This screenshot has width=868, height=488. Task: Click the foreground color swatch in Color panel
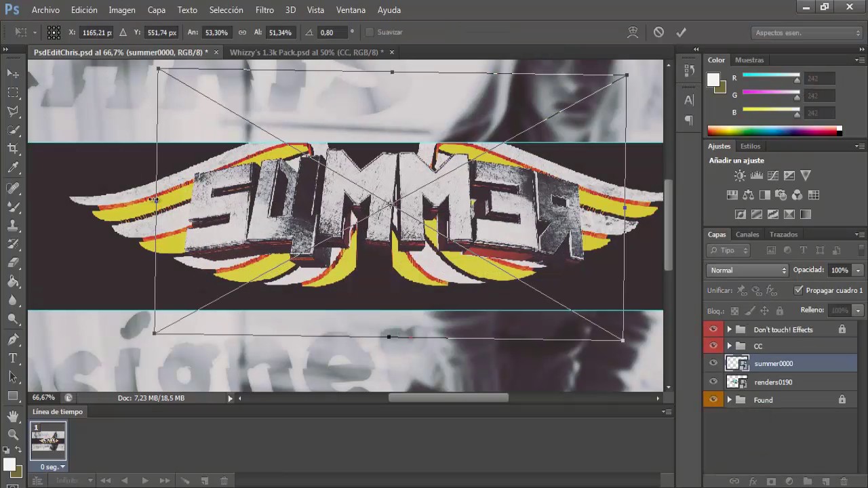pyautogui.click(x=713, y=80)
